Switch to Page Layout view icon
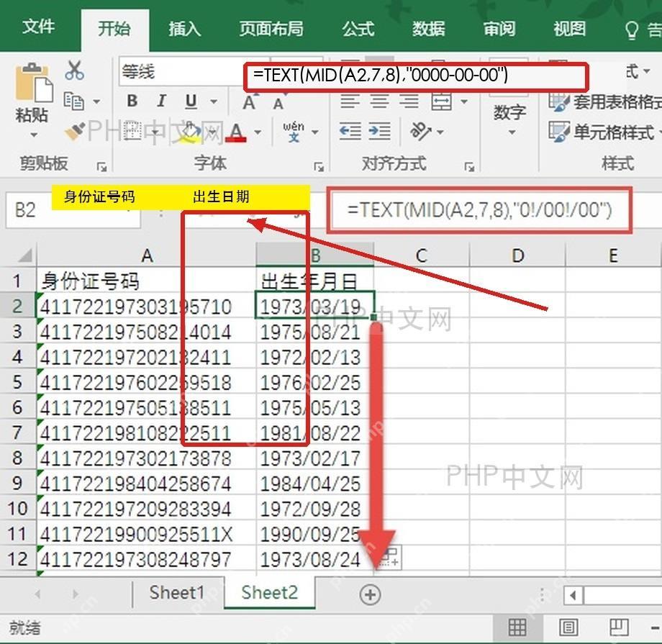The height and width of the screenshot is (644, 662). tap(568, 627)
